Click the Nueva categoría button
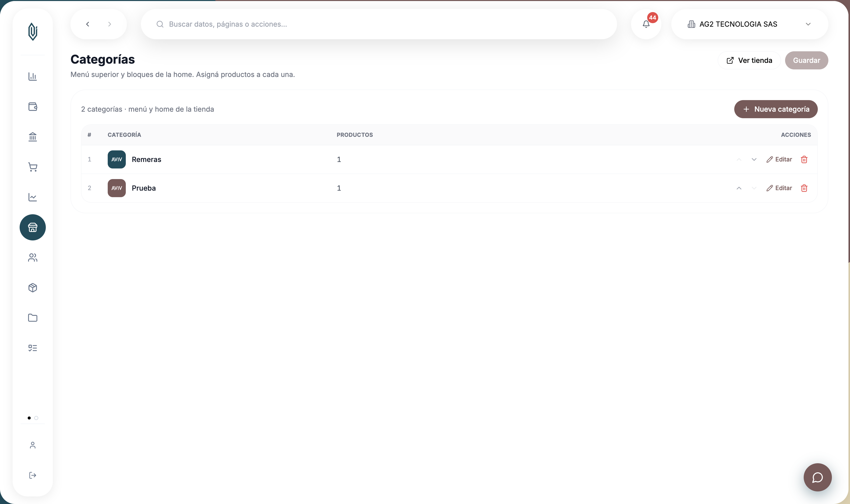850x504 pixels. [776, 109]
